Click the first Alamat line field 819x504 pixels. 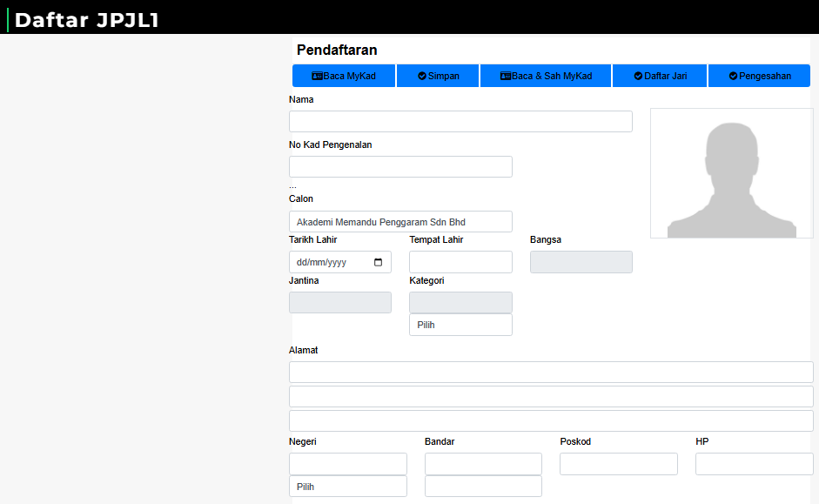coord(551,373)
